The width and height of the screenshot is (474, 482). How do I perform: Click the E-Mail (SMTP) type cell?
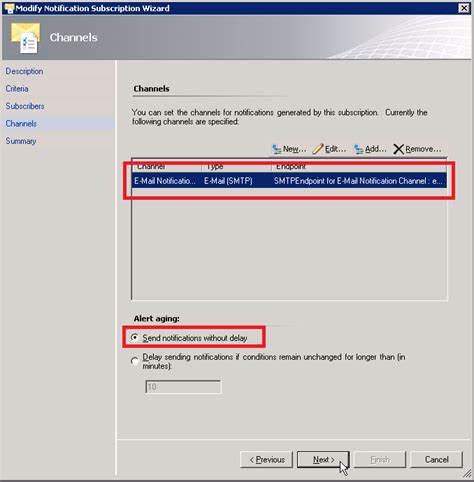coord(228,181)
